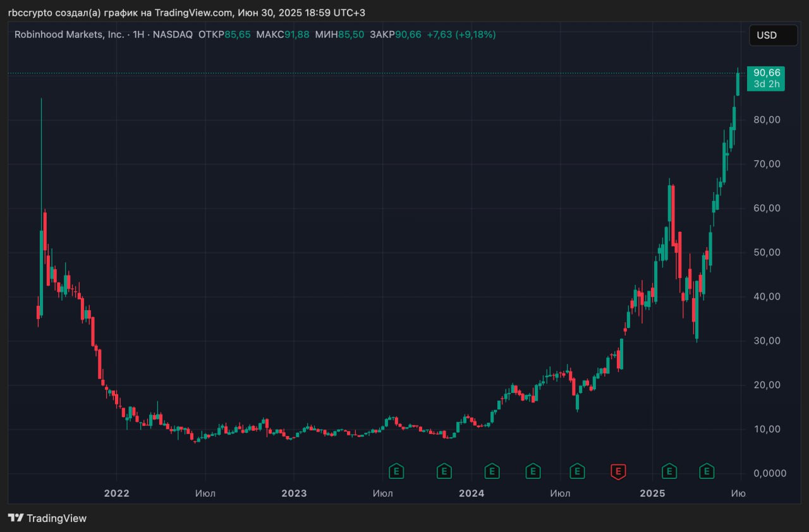Click the earnings marker just right of 2025
The width and height of the screenshot is (809, 532).
point(669,471)
